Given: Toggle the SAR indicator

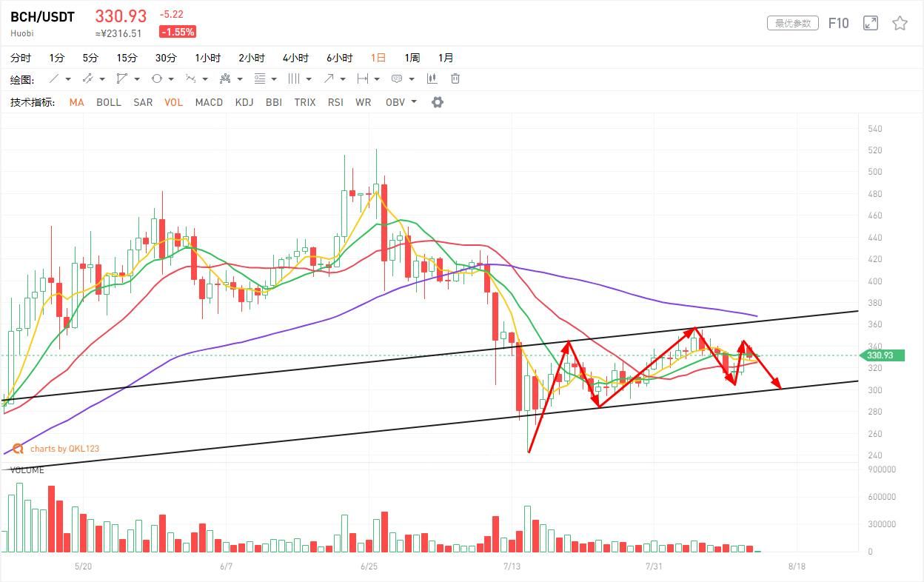Looking at the screenshot, I should point(143,102).
